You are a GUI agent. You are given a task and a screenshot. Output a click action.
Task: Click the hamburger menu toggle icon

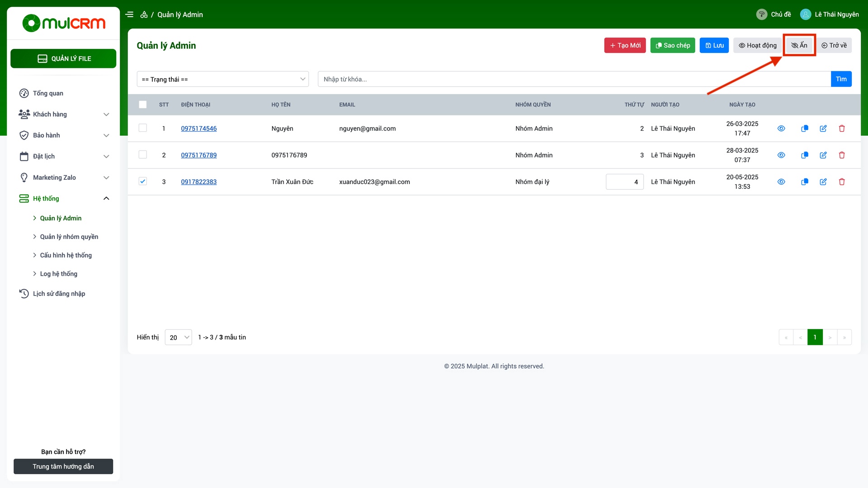pyautogui.click(x=129, y=14)
